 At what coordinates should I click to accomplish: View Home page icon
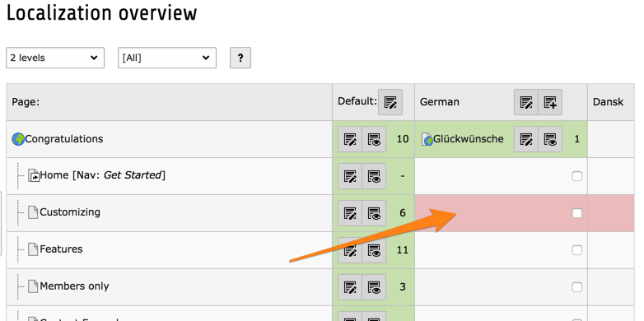374,176
